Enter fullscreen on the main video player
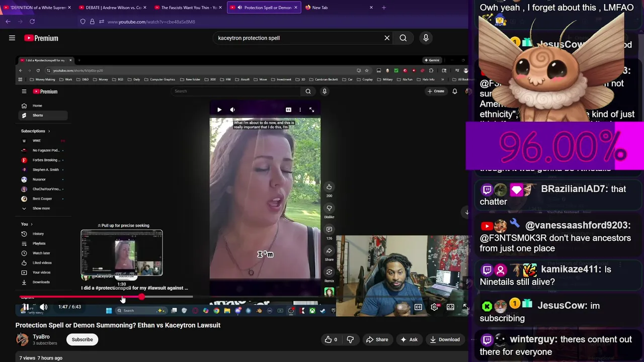Viewport: 644px width, 362px height. click(465, 307)
